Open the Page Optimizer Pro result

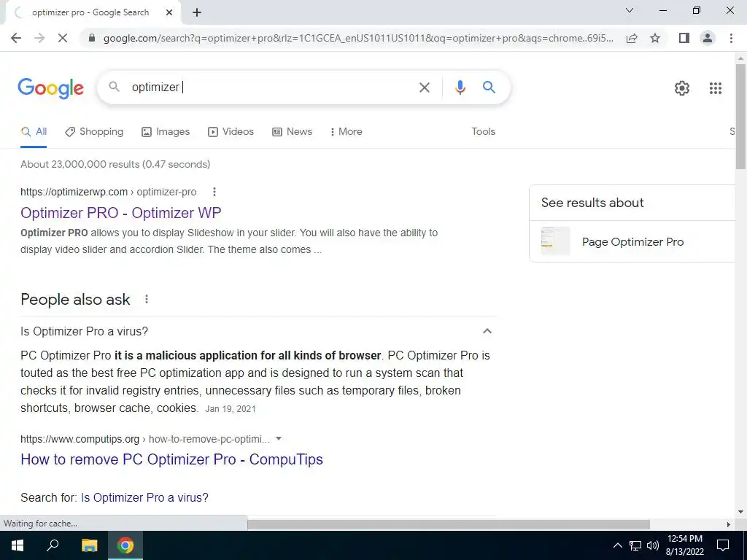pyautogui.click(x=632, y=242)
